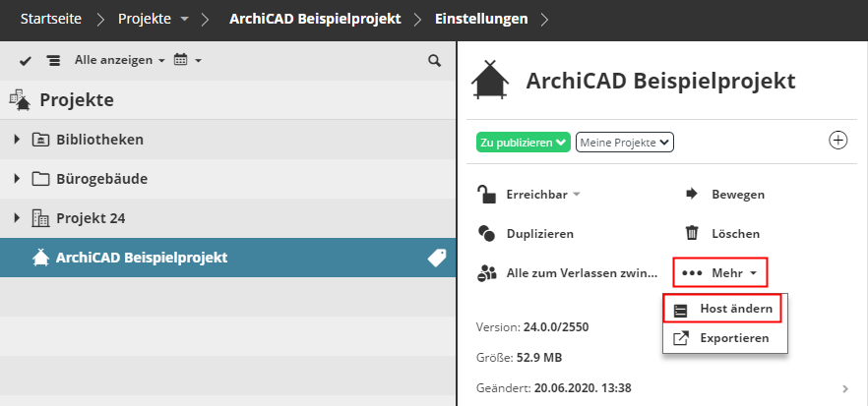
Task: Open the Zu publizieren status dropdown
Action: pyautogui.click(x=525, y=143)
